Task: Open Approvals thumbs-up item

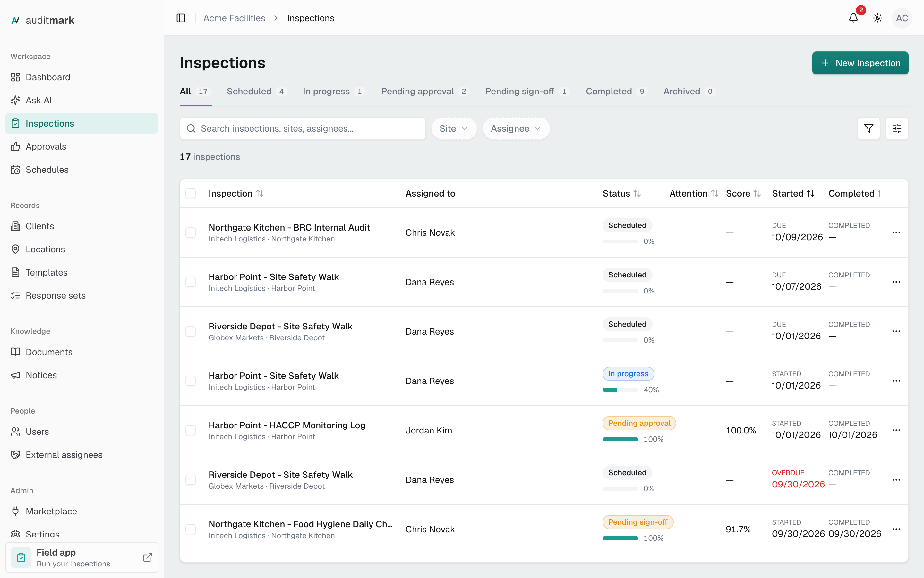Action: pyautogui.click(x=82, y=146)
